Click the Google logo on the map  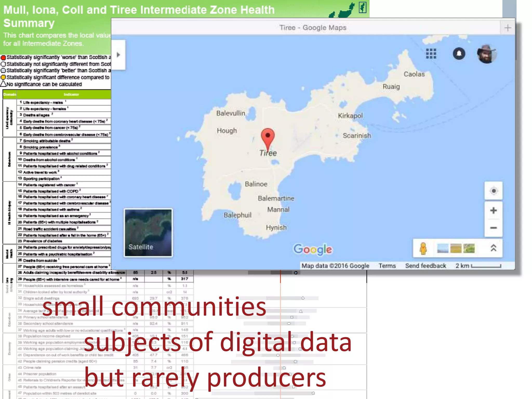(x=312, y=249)
